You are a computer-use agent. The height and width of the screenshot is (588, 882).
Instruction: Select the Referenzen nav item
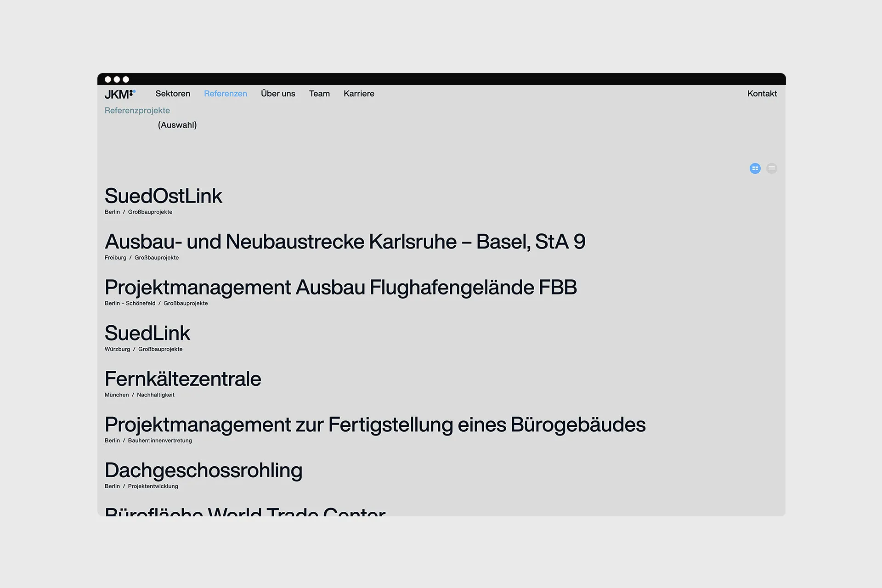(x=225, y=94)
